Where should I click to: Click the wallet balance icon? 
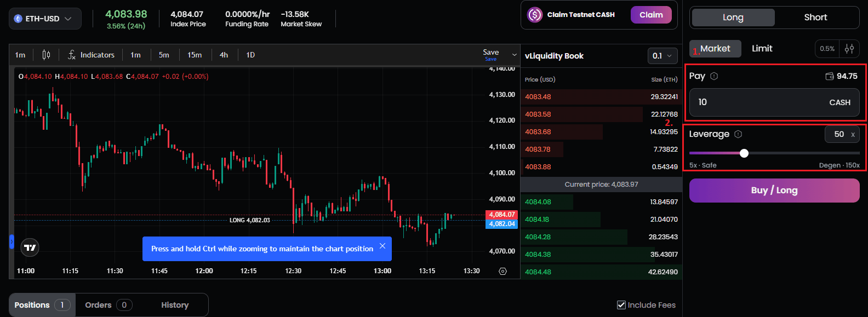point(830,76)
